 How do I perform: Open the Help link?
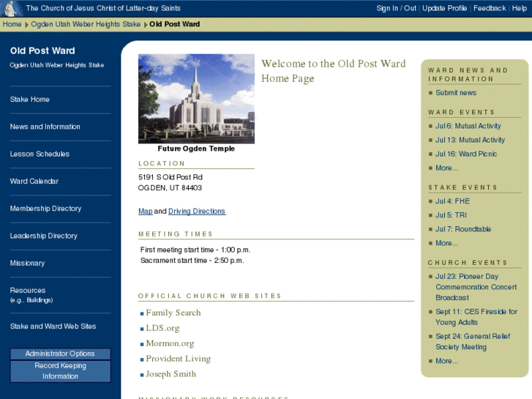(519, 8)
